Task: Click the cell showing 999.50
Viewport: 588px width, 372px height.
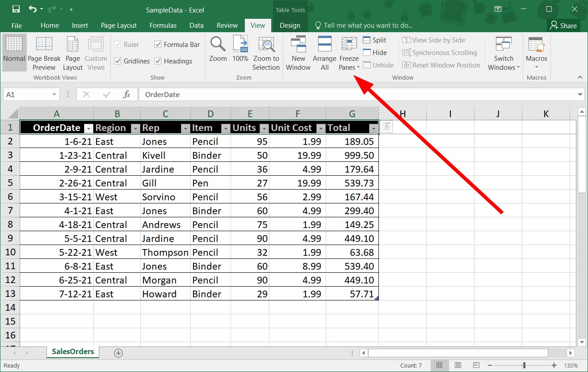Action: point(352,155)
